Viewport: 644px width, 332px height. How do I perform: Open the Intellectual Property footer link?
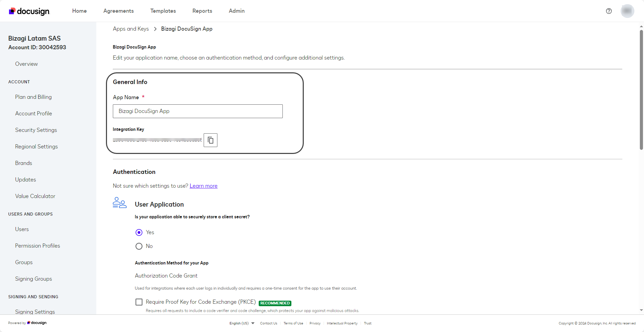[342, 323]
